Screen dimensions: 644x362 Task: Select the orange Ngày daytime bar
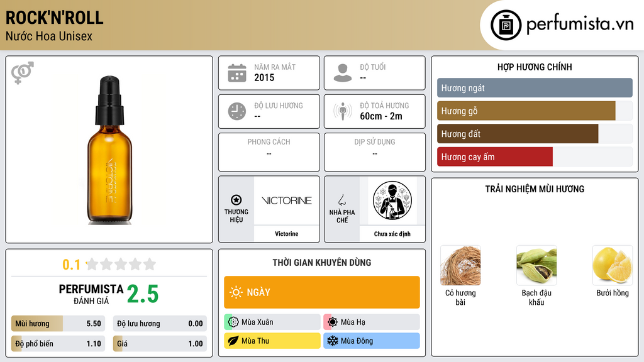322,292
